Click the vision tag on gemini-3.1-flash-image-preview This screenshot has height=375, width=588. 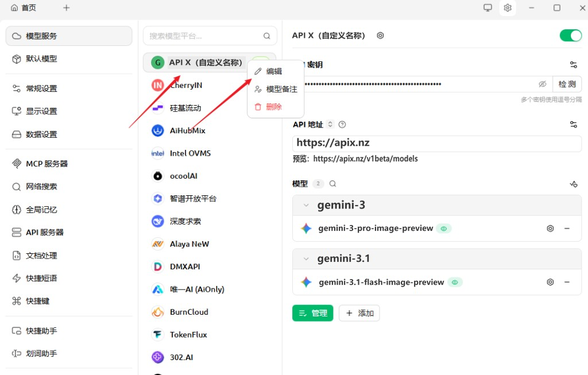[x=455, y=282]
